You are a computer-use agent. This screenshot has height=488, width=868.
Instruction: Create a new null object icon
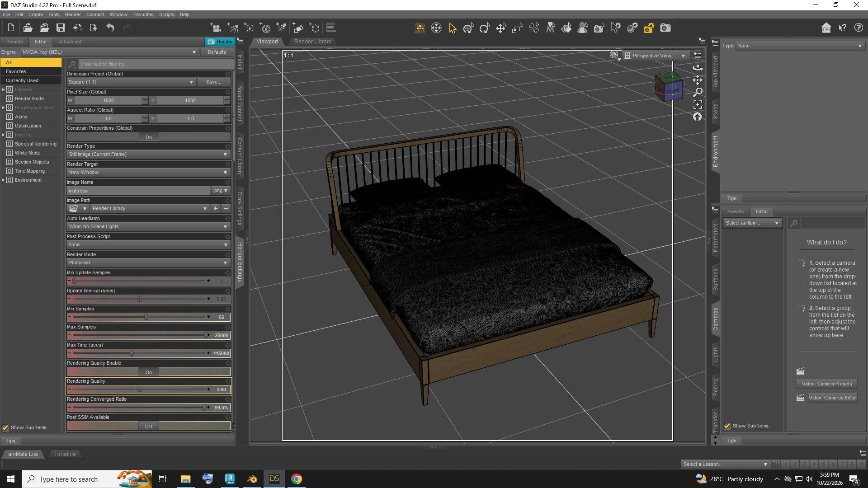[x=314, y=28]
